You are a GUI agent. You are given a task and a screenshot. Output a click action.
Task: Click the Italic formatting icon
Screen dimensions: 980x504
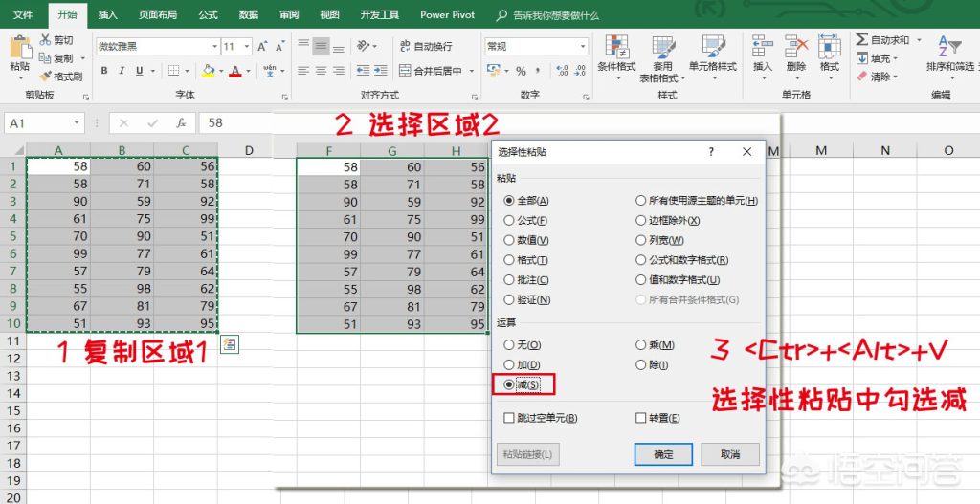122,71
